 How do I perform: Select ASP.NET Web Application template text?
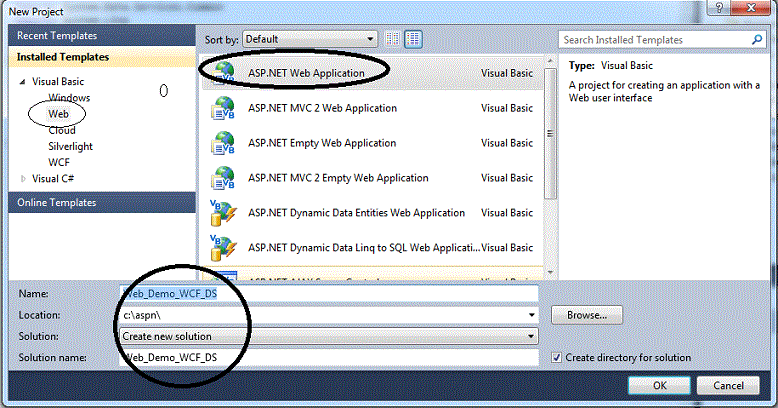click(x=306, y=73)
